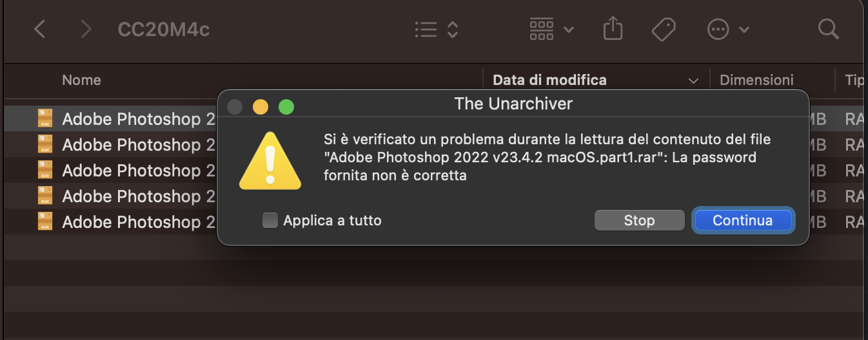The image size is (868, 340).
Task: Open the Tags icon in toolbar
Action: coord(663,29)
